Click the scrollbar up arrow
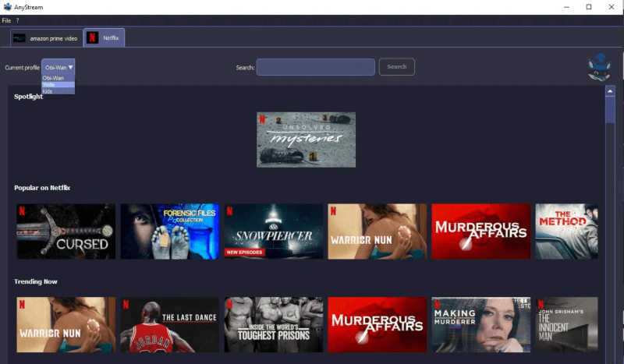624x364 pixels. pyautogui.click(x=610, y=91)
